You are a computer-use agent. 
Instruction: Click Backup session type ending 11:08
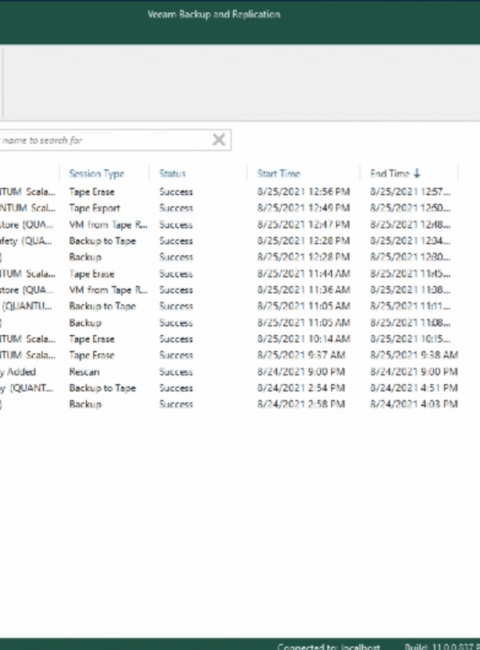click(x=85, y=323)
